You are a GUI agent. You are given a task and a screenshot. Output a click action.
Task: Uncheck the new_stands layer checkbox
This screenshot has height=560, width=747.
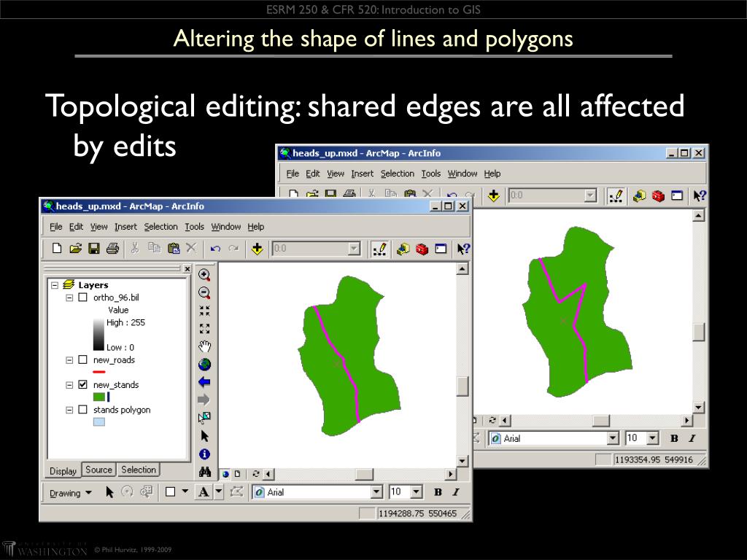83,384
